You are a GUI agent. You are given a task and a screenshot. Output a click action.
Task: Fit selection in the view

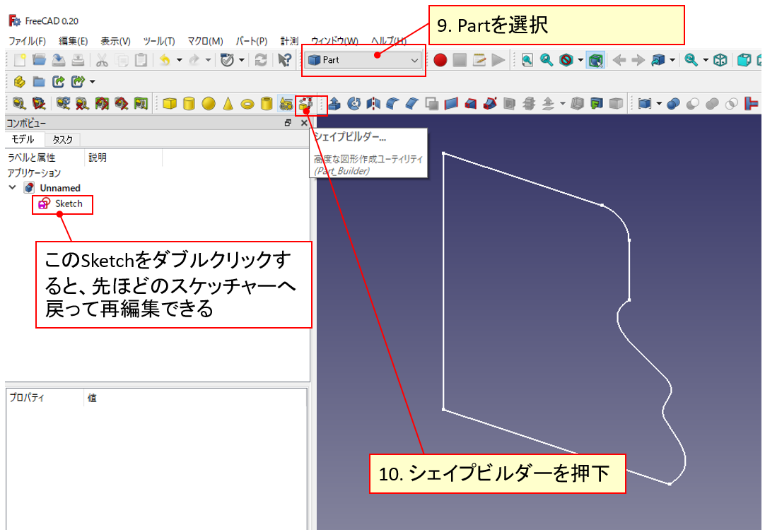pos(547,60)
